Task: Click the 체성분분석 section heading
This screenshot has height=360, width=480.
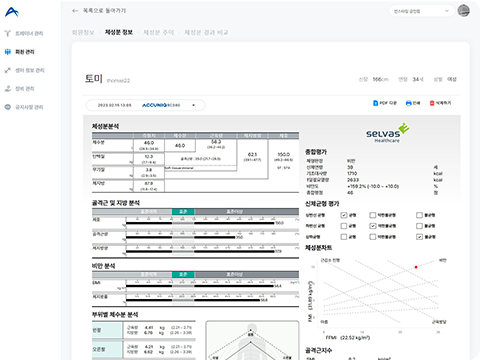Action: coord(105,126)
